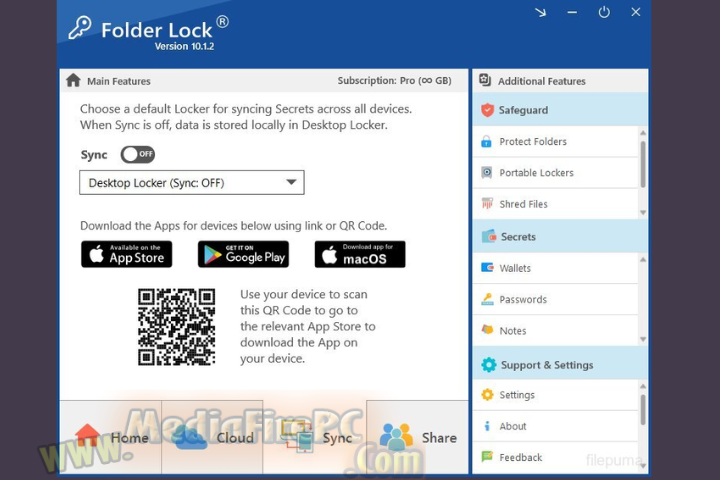Click the Get it on Google Play badge

pos(243,254)
